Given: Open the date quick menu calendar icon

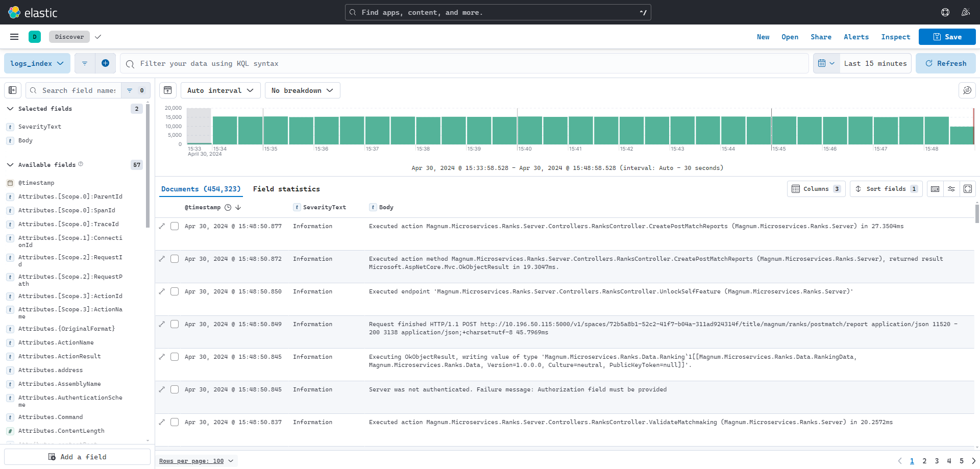Looking at the screenshot, I should (x=826, y=63).
